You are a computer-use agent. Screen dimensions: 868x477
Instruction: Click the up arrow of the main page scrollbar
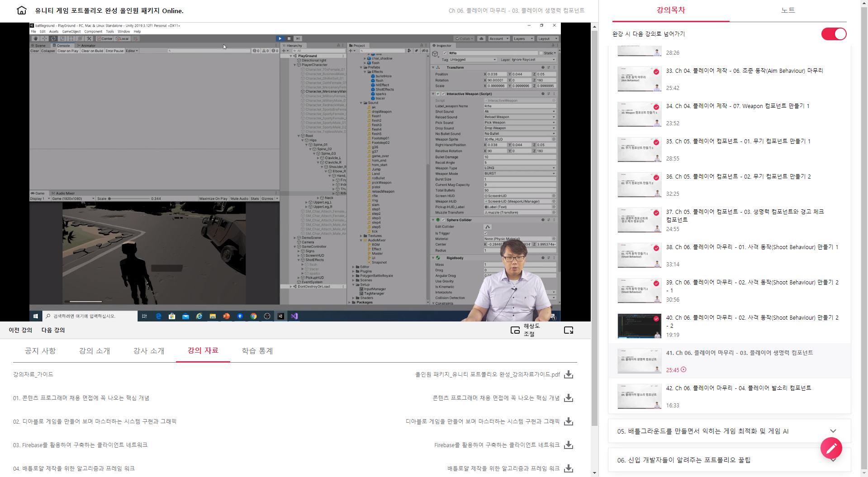pos(594,26)
